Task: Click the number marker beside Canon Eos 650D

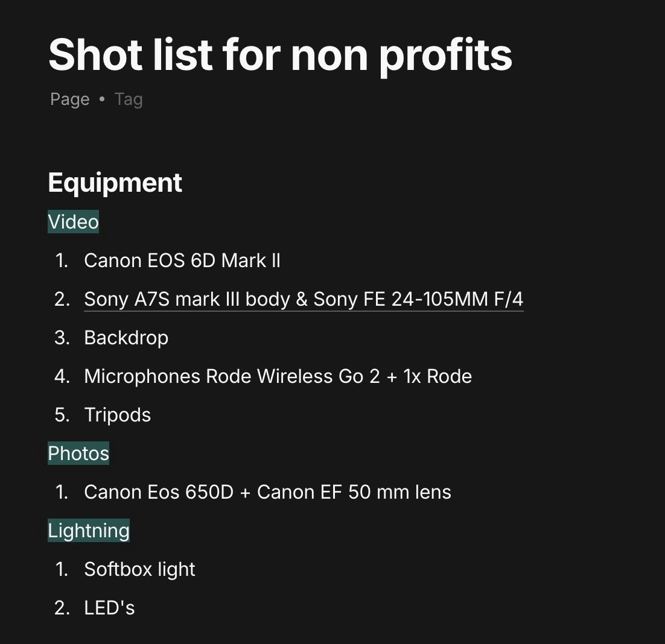Action: click(x=62, y=492)
